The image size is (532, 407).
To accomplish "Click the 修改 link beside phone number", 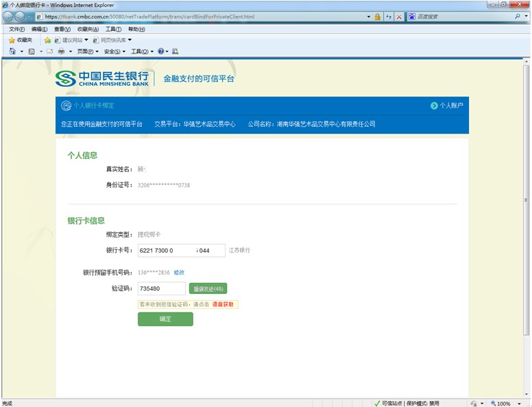I will point(179,273).
